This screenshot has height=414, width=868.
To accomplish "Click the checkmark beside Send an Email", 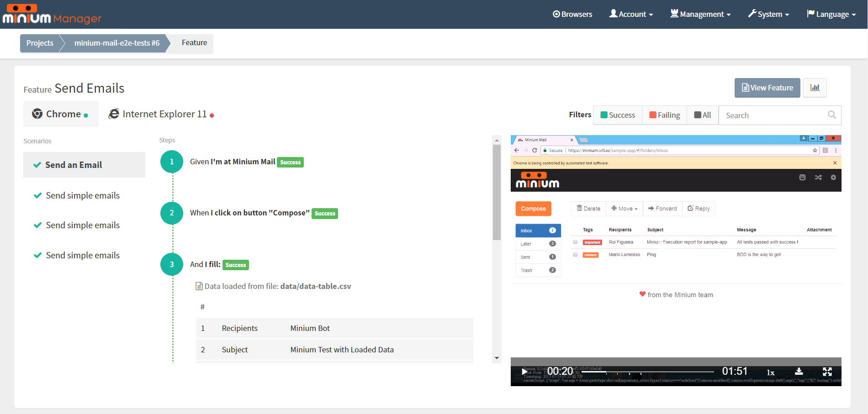I will [x=37, y=165].
